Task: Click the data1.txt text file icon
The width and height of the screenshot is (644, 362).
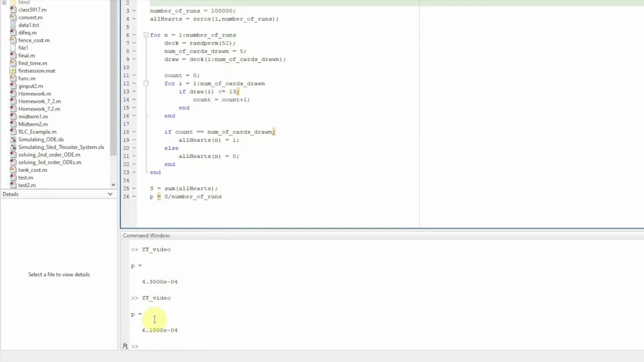Action: click(x=13, y=25)
